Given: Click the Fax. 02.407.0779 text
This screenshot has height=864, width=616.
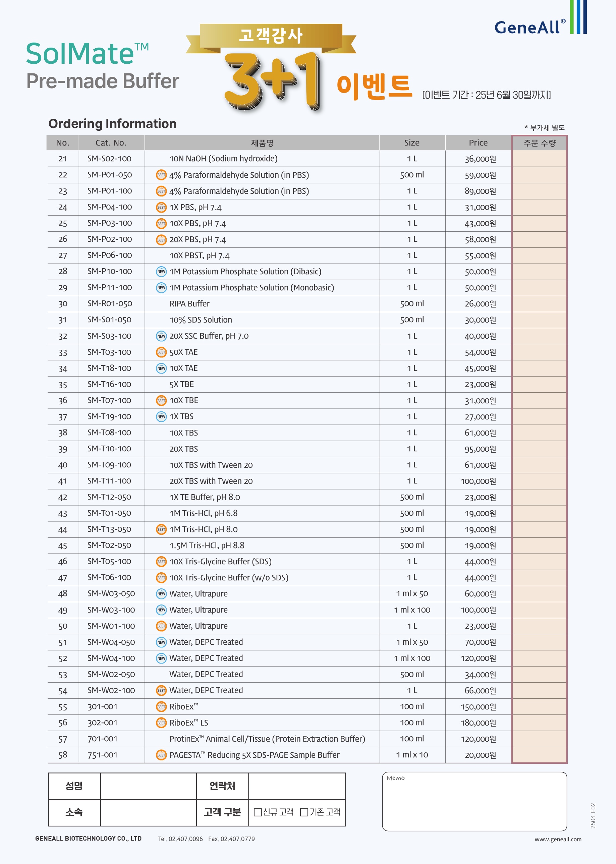Looking at the screenshot, I should 231,839.
